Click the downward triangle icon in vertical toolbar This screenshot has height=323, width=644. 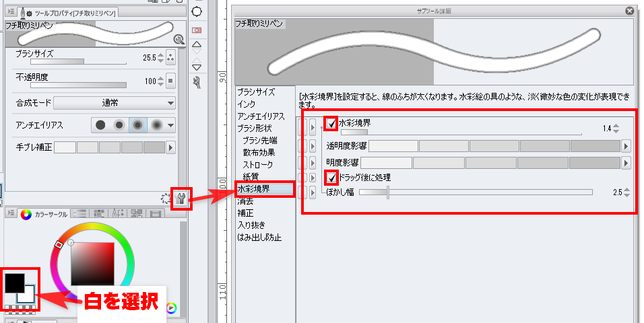197,67
